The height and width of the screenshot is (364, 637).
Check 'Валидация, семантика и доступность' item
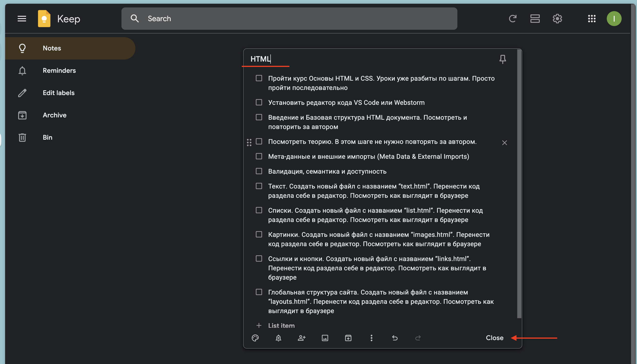coord(259,171)
